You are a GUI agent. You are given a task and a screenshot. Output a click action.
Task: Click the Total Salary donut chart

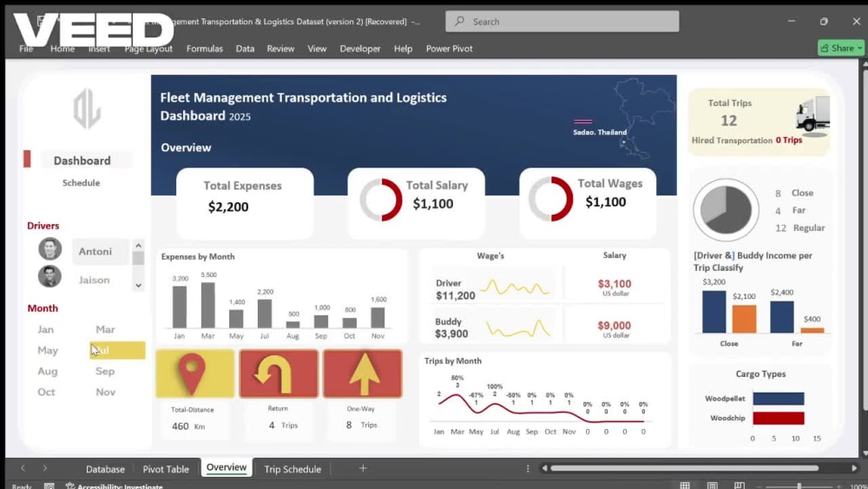pos(381,200)
